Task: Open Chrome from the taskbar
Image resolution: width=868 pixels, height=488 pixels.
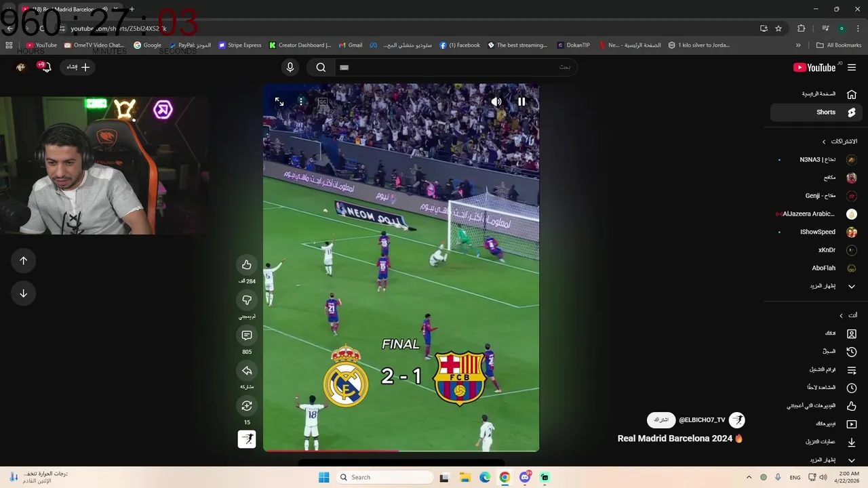Action: [505, 477]
